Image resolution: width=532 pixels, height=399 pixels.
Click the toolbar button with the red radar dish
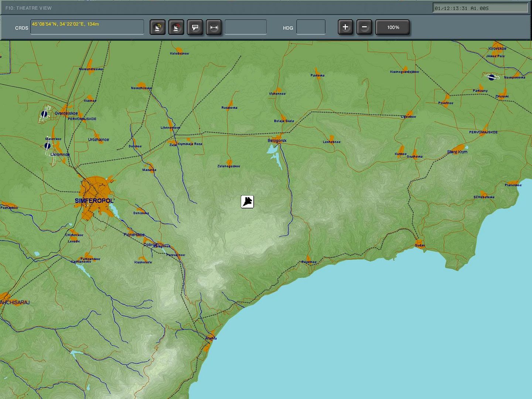click(176, 27)
